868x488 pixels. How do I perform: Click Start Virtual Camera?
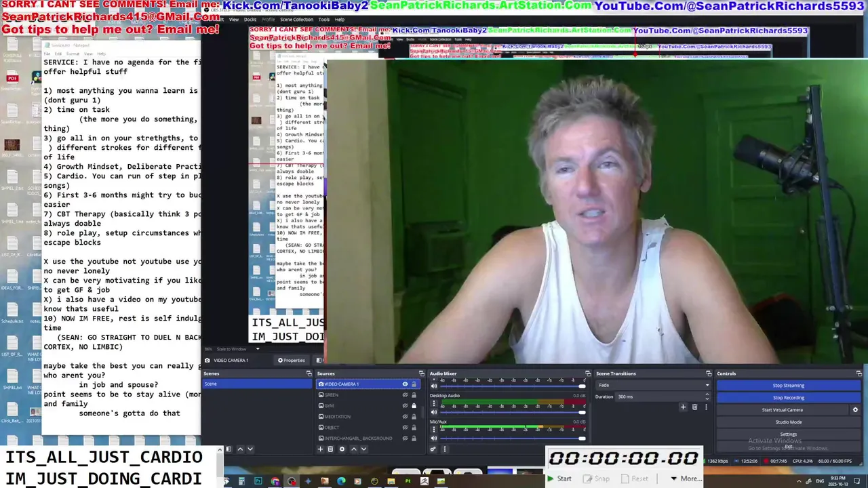pyautogui.click(x=782, y=409)
